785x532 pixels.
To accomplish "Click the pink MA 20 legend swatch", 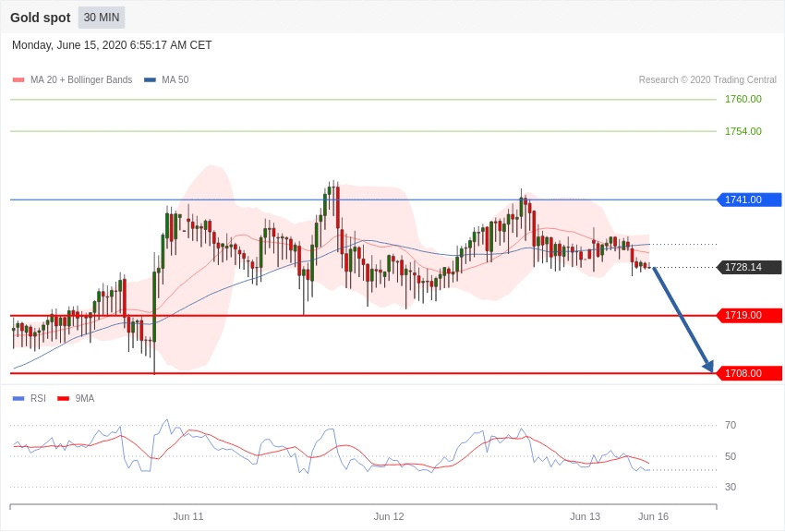I will click(x=18, y=80).
